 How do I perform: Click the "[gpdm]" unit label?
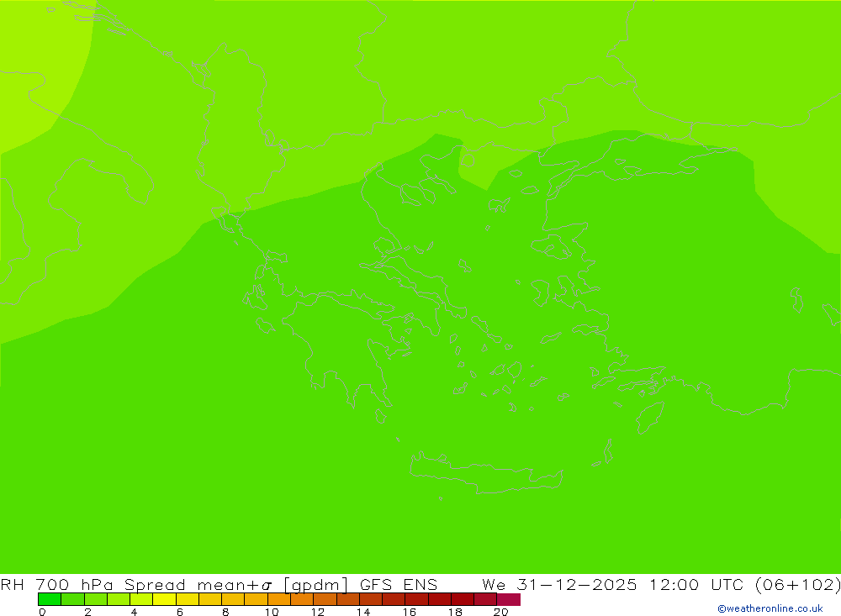click(315, 585)
